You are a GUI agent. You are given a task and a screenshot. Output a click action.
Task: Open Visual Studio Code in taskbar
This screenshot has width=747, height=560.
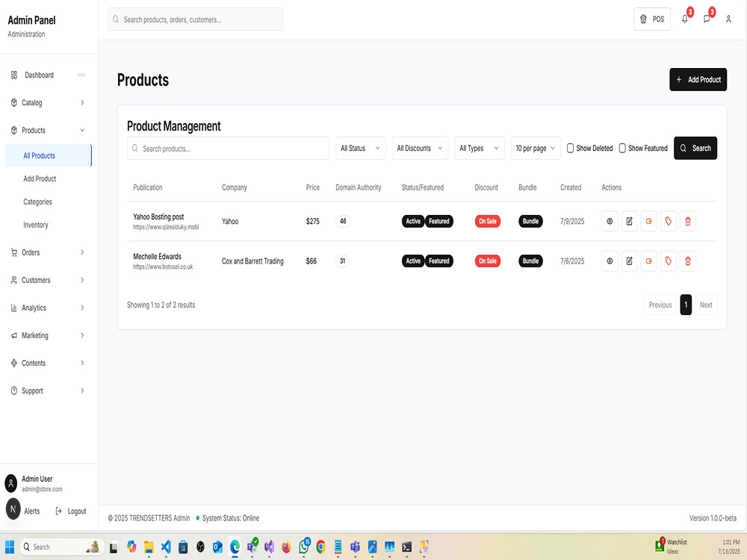(x=166, y=547)
